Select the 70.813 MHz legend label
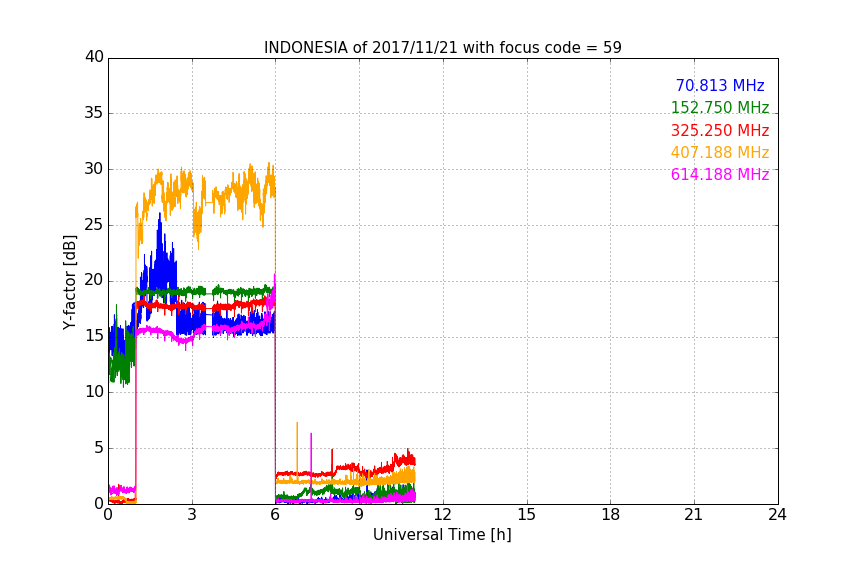The width and height of the screenshot is (864, 576). [720, 85]
